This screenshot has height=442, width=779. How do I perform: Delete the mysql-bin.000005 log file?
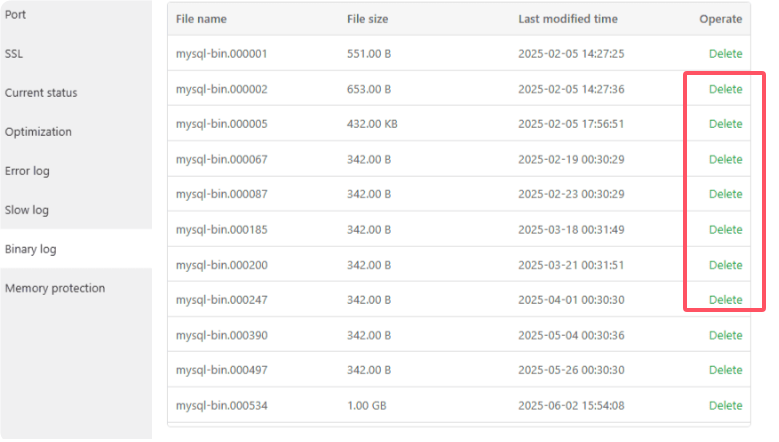pos(725,124)
